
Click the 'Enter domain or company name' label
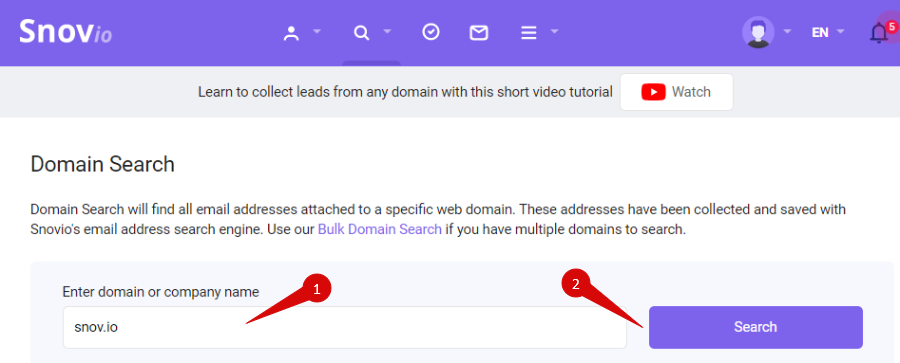coord(161,292)
